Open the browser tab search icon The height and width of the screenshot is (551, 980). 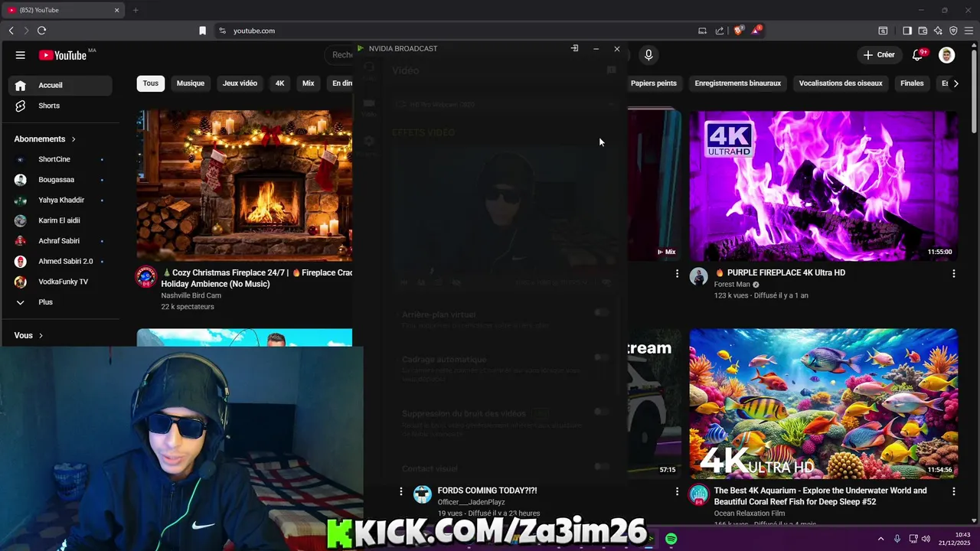pos(883,31)
